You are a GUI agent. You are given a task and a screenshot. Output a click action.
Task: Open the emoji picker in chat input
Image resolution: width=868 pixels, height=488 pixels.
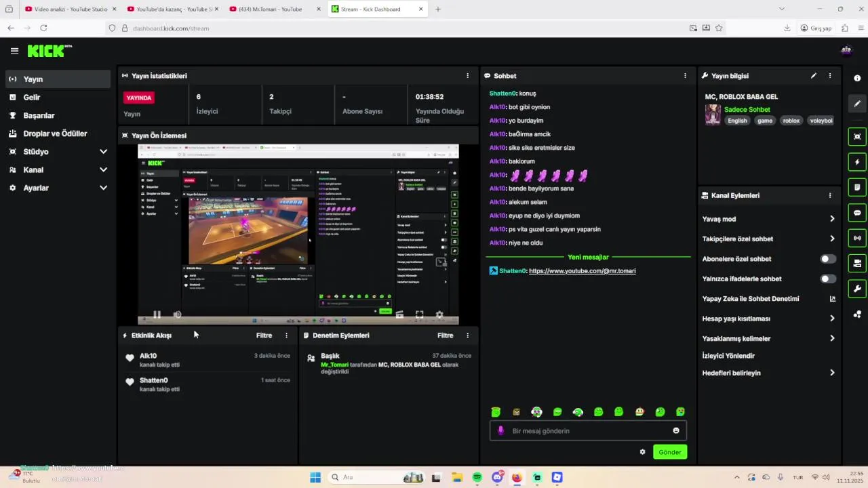[x=676, y=431]
